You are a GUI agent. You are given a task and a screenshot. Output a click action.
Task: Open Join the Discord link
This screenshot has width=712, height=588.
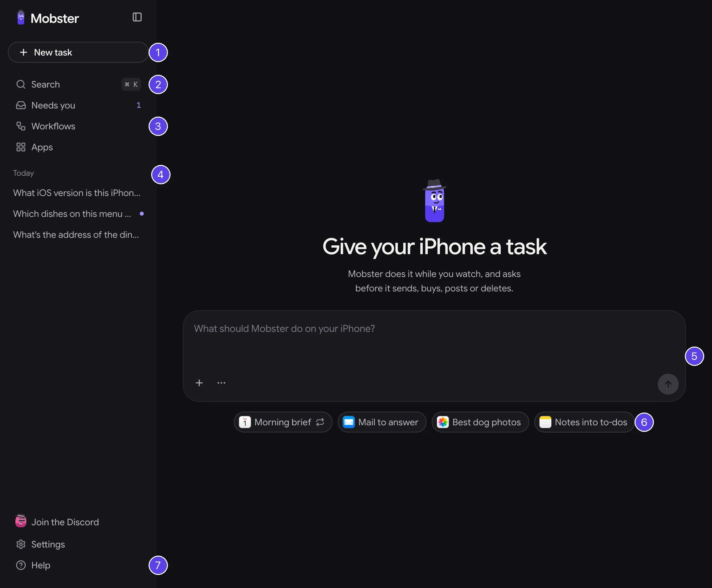pyautogui.click(x=78, y=522)
